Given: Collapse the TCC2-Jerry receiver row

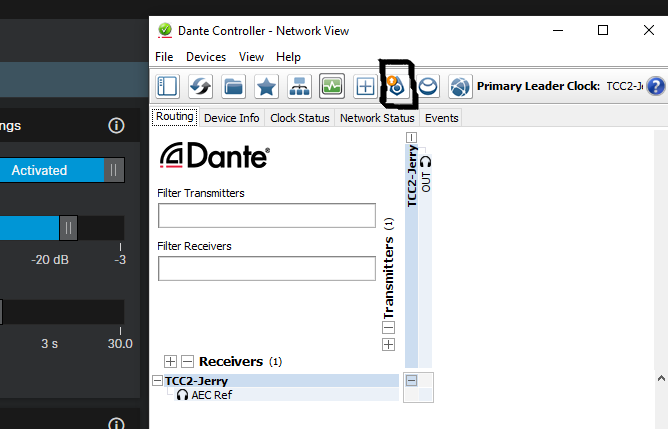Looking at the screenshot, I should (x=157, y=380).
